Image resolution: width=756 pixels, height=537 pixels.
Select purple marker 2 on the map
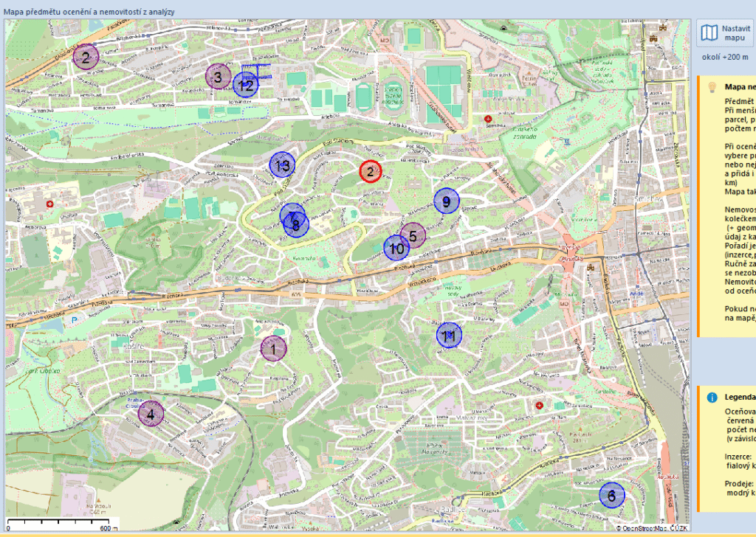[x=86, y=58]
